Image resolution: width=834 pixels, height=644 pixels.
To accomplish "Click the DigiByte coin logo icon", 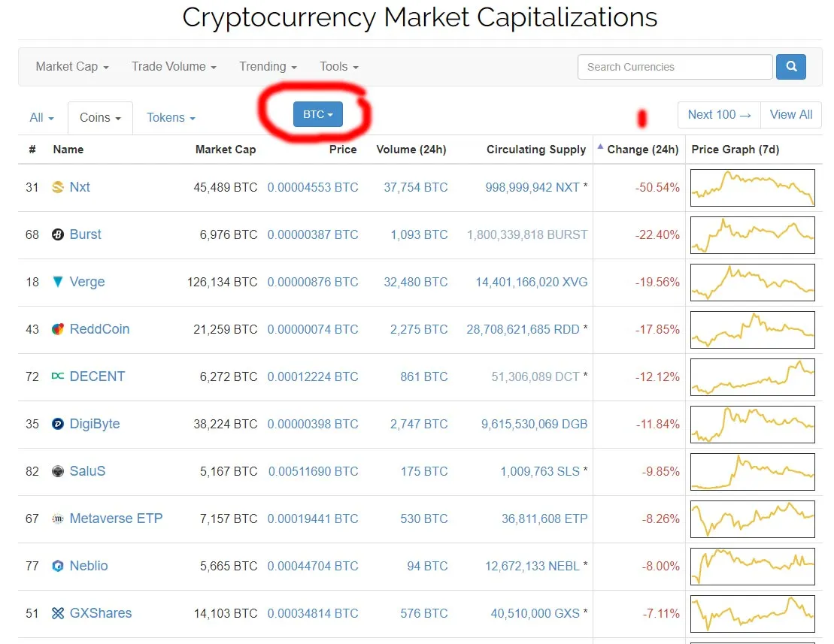I will (x=57, y=424).
